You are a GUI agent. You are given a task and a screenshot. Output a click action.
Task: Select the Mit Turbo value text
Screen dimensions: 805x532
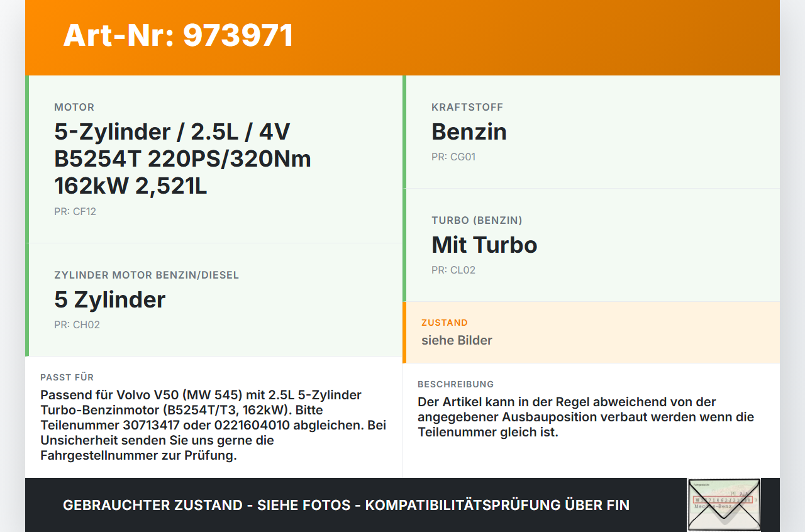(484, 245)
